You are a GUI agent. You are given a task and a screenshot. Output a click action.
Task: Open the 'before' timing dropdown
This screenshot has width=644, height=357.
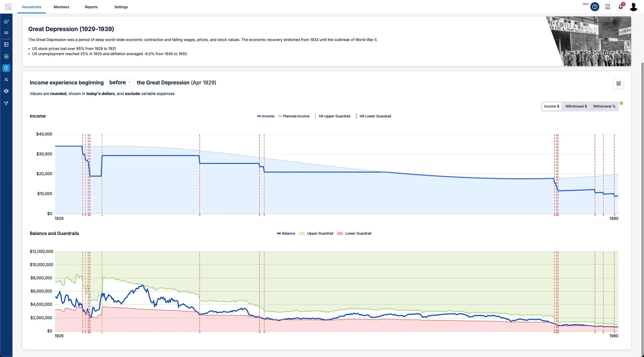(120, 83)
